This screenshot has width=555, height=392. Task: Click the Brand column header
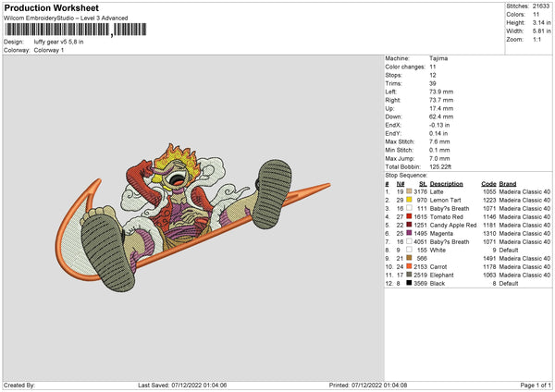(508, 184)
